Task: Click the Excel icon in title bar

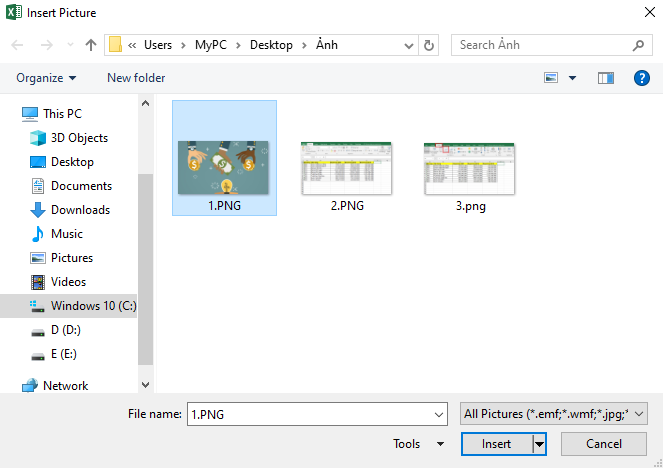Action: [14, 12]
